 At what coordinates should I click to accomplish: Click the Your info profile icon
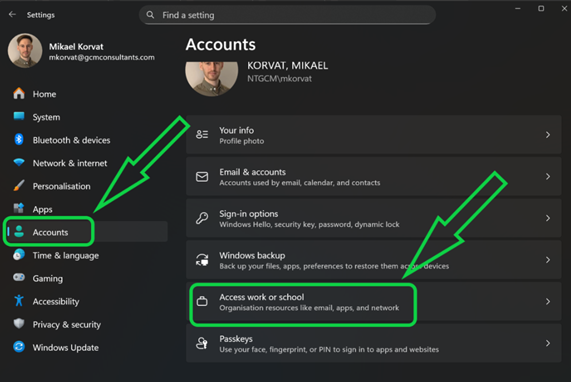202,134
